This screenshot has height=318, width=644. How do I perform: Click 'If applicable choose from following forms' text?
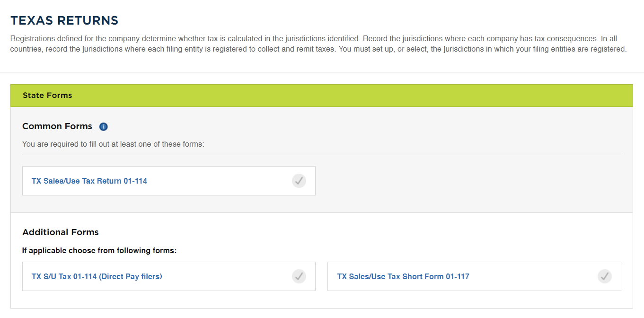point(99,250)
